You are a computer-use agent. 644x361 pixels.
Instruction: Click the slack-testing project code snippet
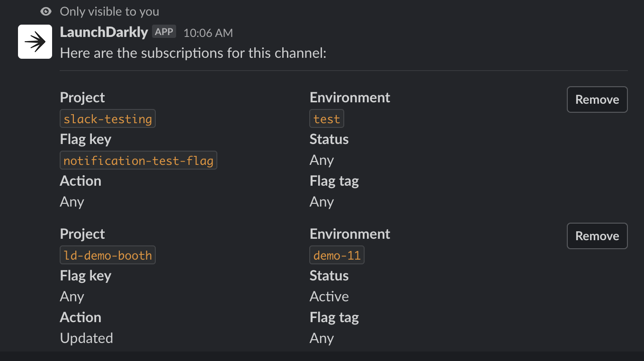coord(107,118)
